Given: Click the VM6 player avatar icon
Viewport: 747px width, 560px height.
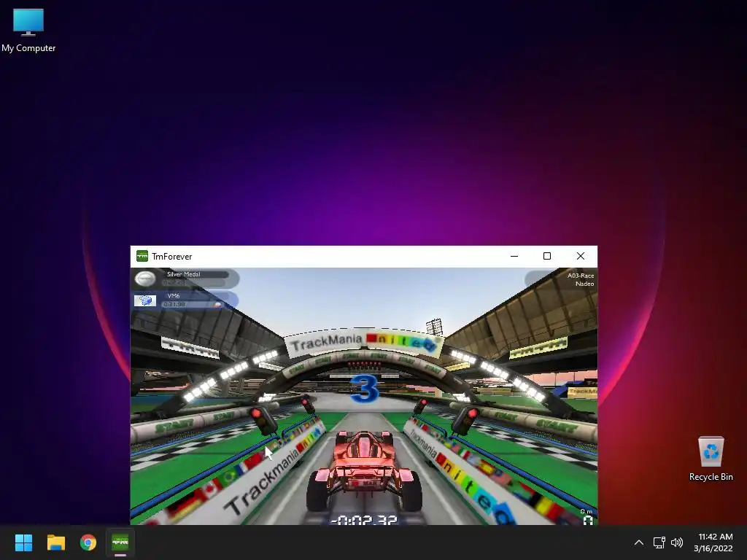Looking at the screenshot, I should click(x=145, y=300).
